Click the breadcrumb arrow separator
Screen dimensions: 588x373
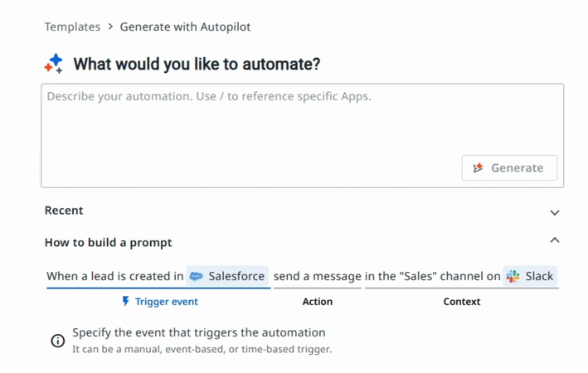pyautogui.click(x=110, y=27)
